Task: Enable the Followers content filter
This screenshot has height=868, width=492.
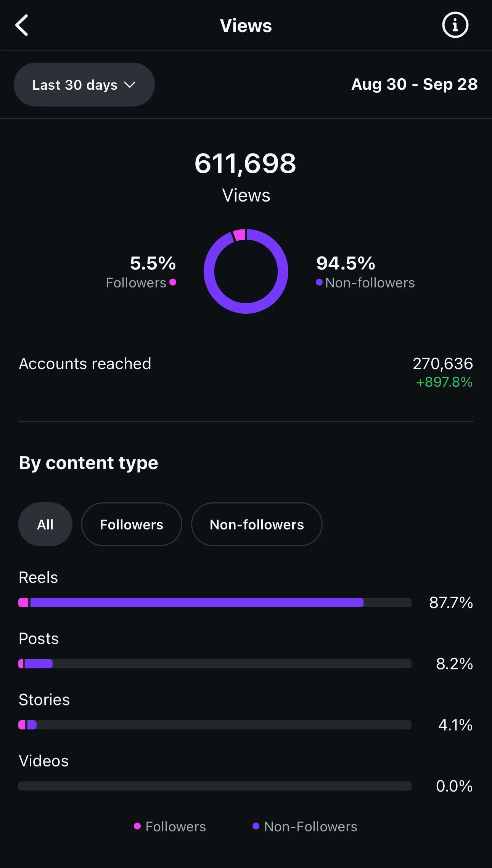Action: pos(131,524)
